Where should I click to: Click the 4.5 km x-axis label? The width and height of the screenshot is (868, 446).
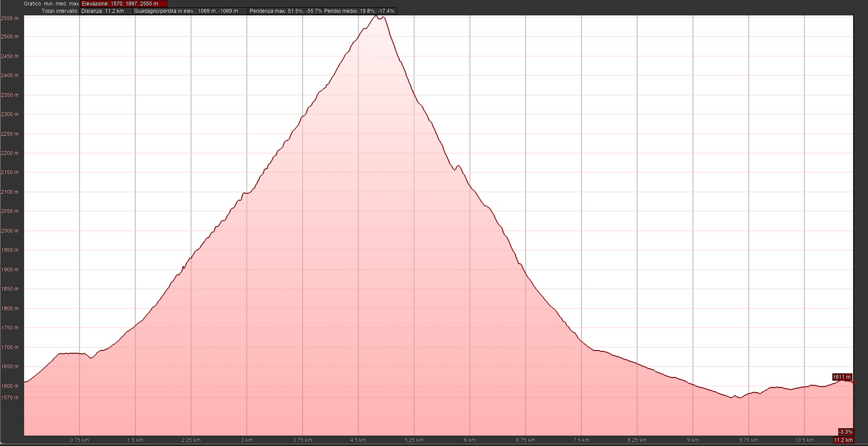358,441
